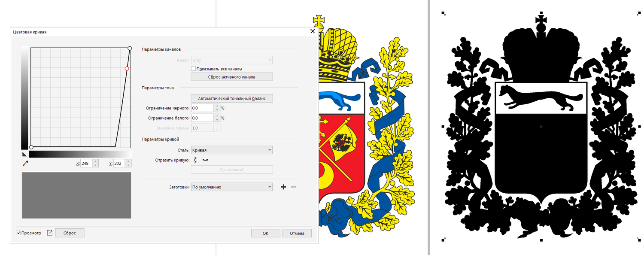
Task: Click the Отразить кривую label
Action: pyautogui.click(x=172, y=160)
